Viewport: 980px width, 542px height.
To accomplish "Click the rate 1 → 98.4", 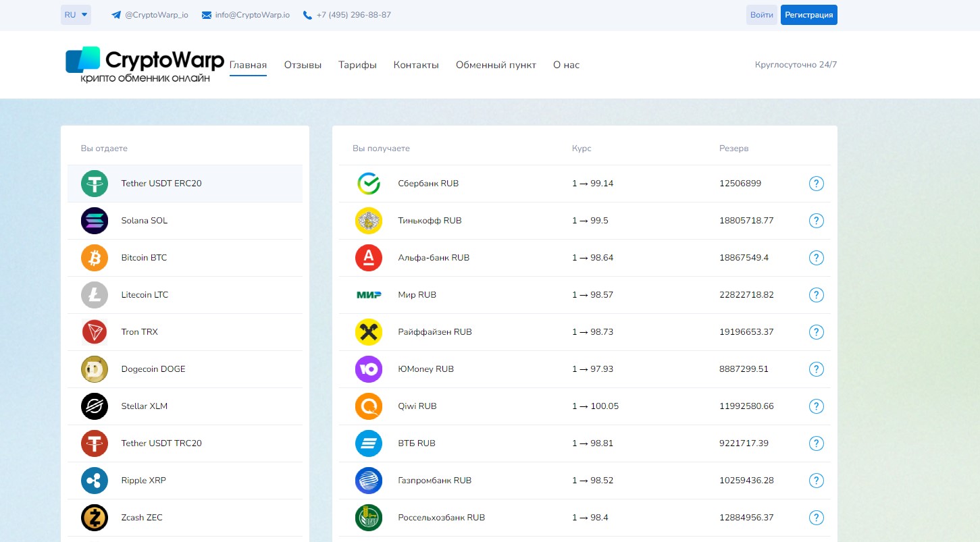I will coord(590,518).
